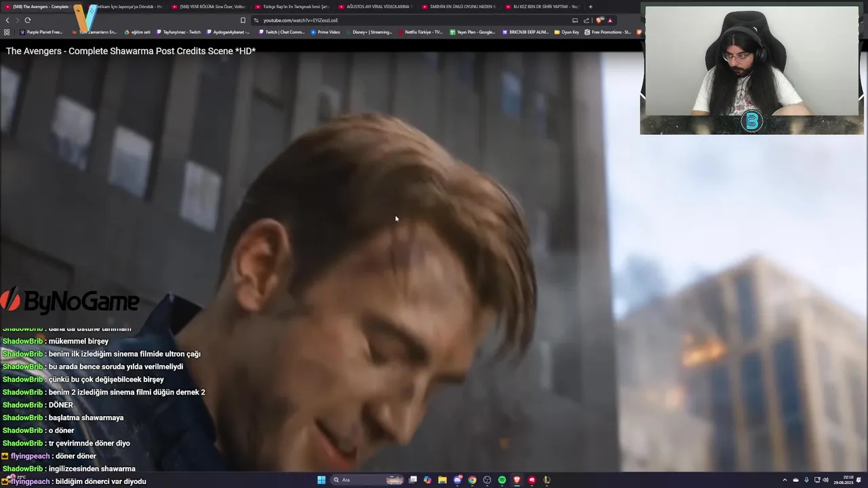The image size is (868, 488).
Task: Switch to the Türkçe Rap'in En Tartışmalı tab
Action: pos(292,7)
